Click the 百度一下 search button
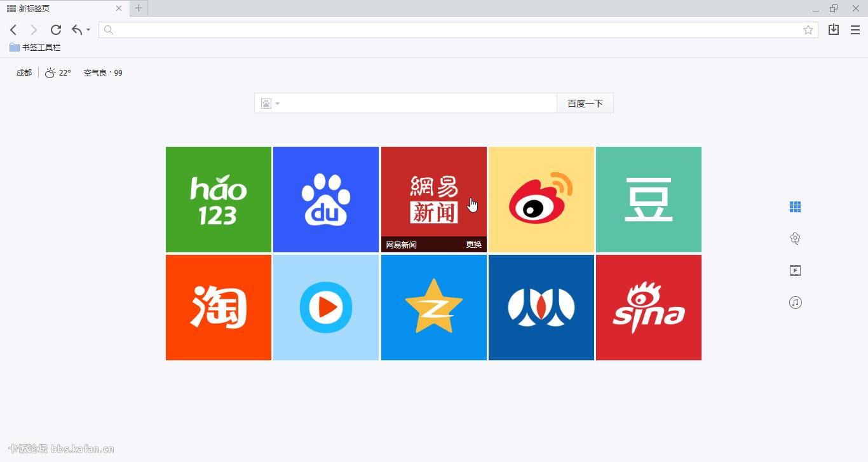 (x=585, y=104)
